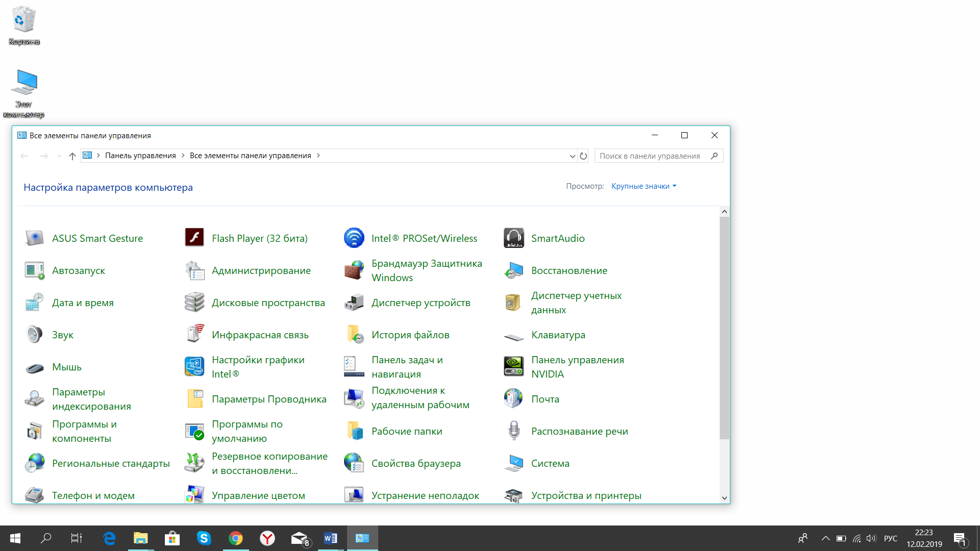This screenshot has height=551, width=980.
Task: Open ASUS Smart Gesture icon
Action: point(34,238)
